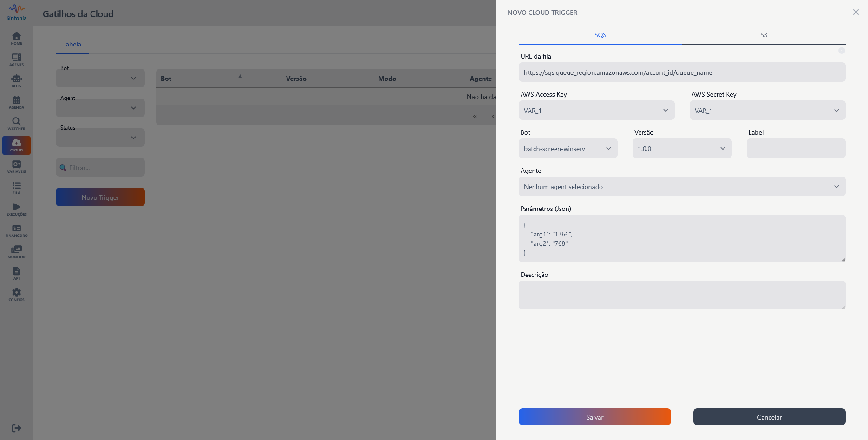Viewport: 868px width, 440px height.
Task: Expand the AWS Access Key dropdown
Action: pyautogui.click(x=596, y=111)
